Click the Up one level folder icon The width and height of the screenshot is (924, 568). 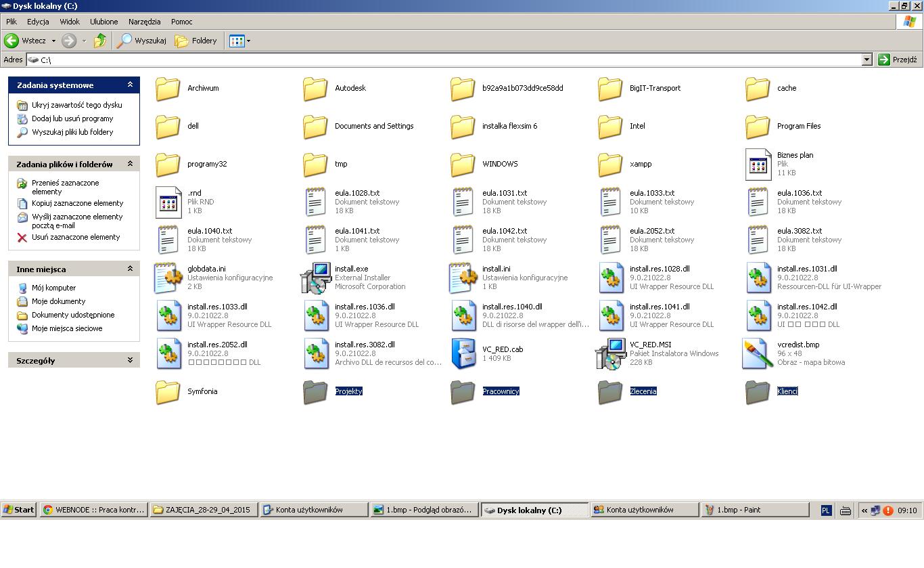pyautogui.click(x=100, y=41)
